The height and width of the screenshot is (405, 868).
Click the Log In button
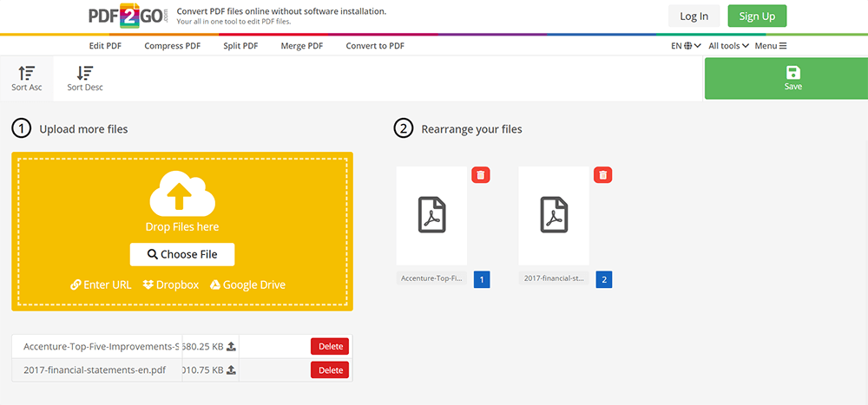694,16
